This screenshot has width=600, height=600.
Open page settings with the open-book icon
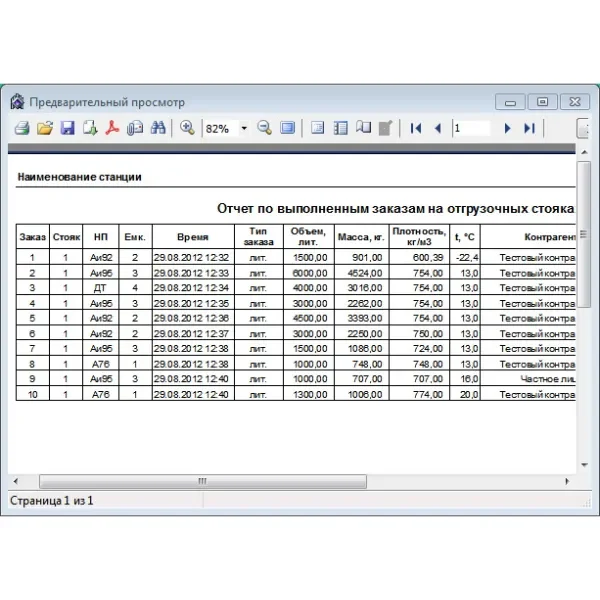[x=363, y=128]
